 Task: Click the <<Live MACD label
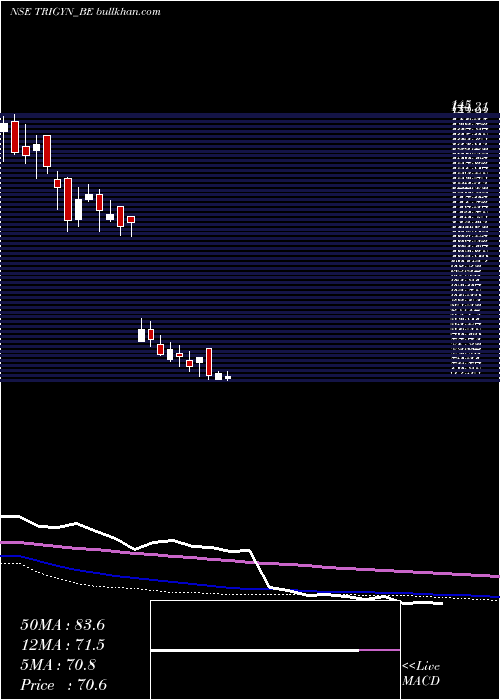tap(421, 674)
